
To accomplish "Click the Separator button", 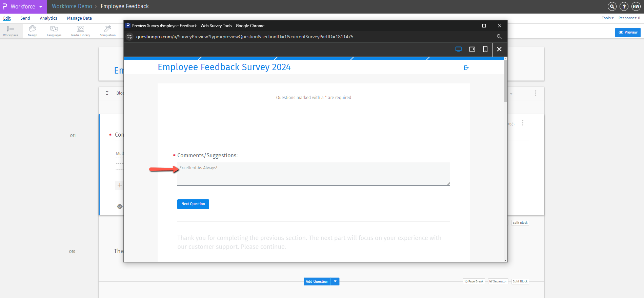I will coord(498,281).
